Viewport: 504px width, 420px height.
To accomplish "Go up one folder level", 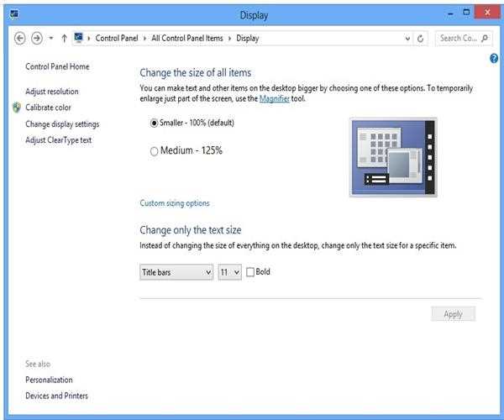I will (x=64, y=38).
